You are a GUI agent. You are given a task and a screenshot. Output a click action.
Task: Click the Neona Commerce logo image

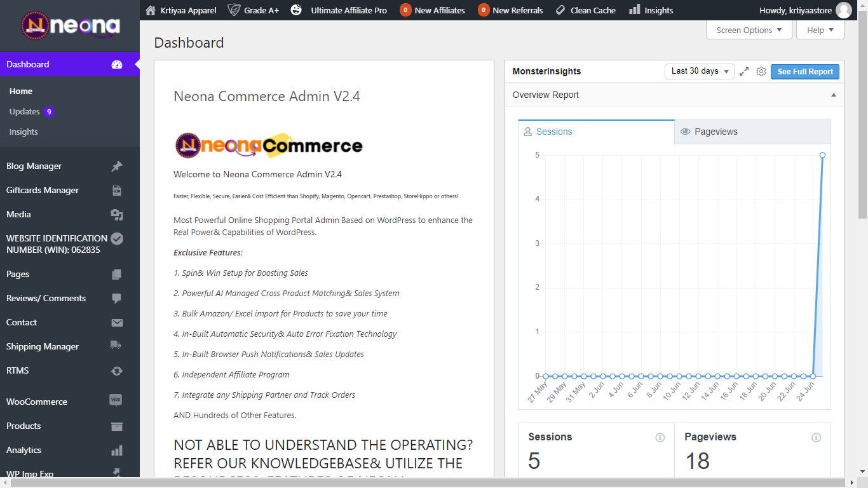268,146
